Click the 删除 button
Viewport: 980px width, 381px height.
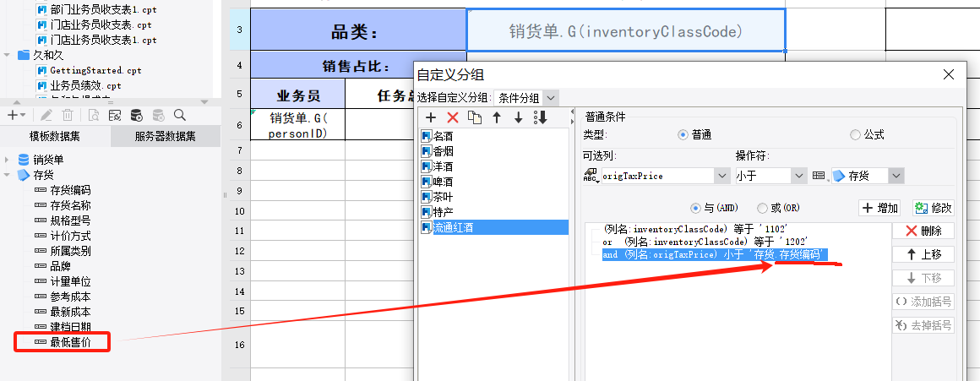923,231
